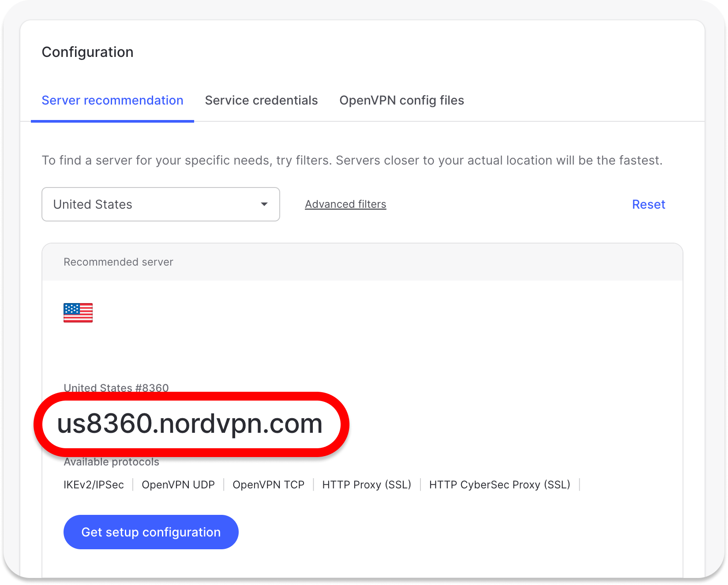Reset the server filters
Screen dimensions: 728x585
[648, 204]
